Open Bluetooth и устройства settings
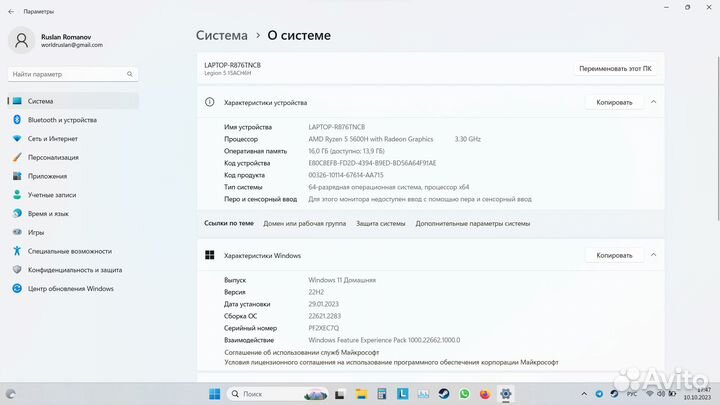This screenshot has height=405, width=720. [x=73, y=120]
